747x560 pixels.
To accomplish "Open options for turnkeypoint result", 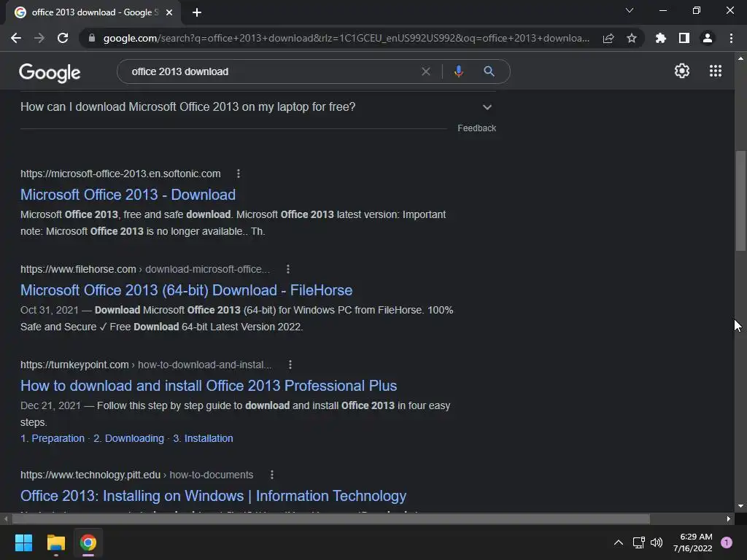I will coord(290,365).
